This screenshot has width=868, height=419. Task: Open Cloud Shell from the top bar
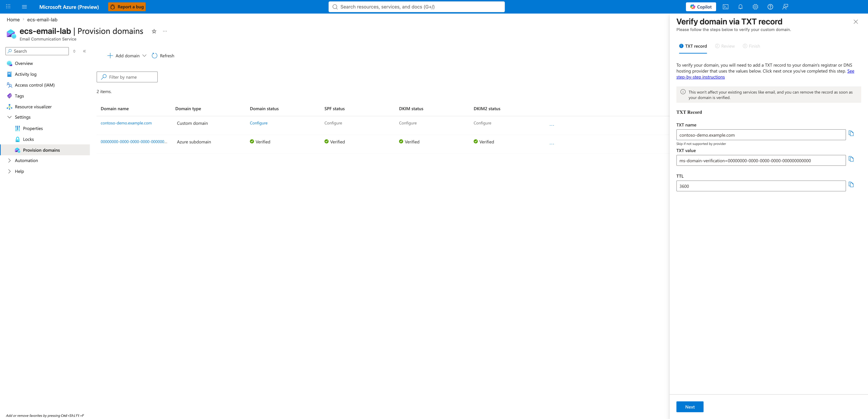(x=725, y=7)
